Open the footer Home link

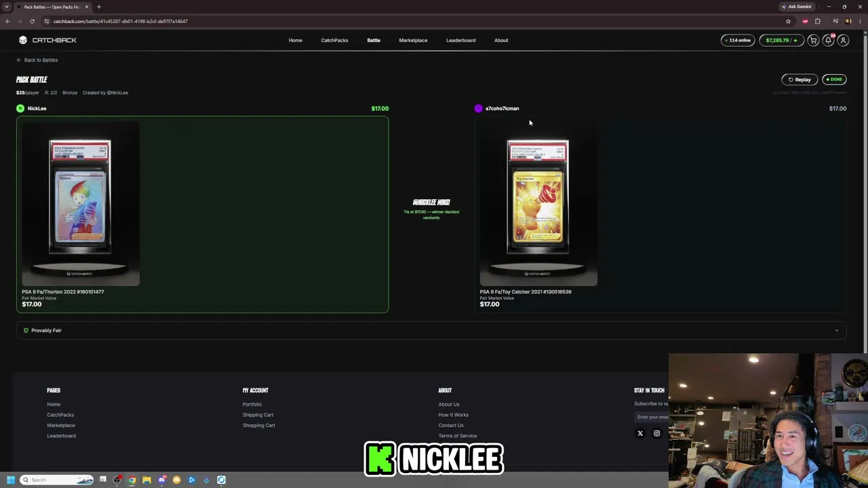click(54, 404)
